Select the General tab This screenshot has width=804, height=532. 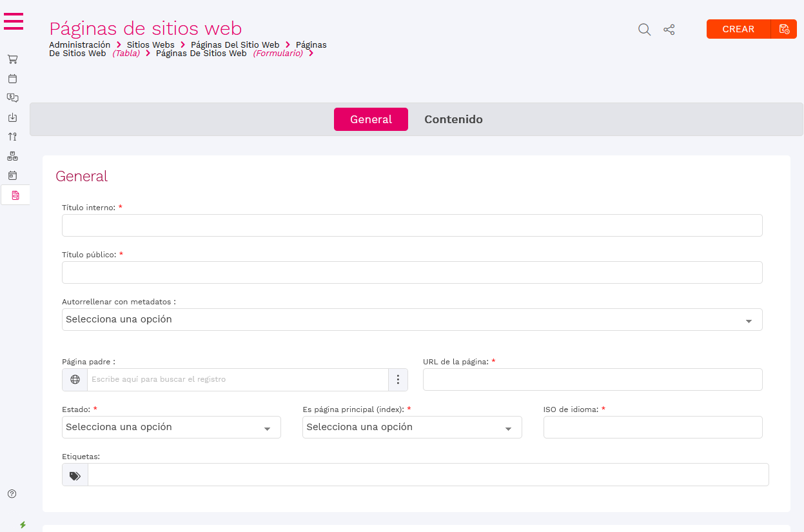[371, 119]
